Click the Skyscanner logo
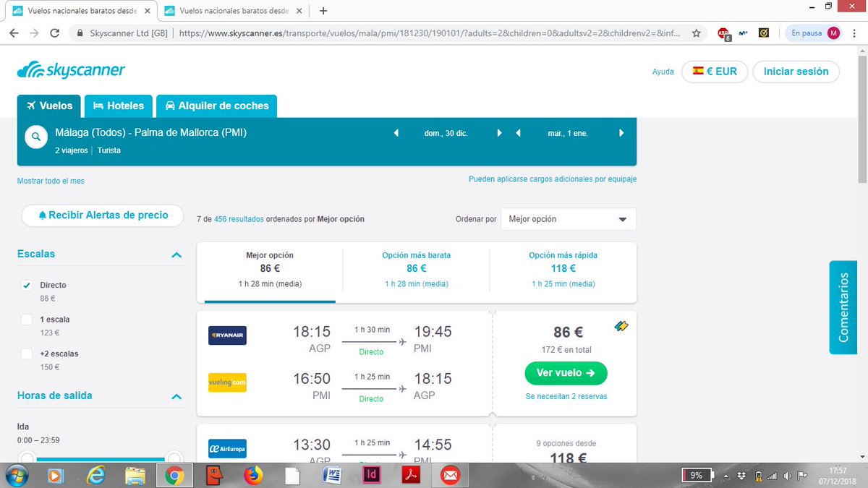 click(71, 70)
